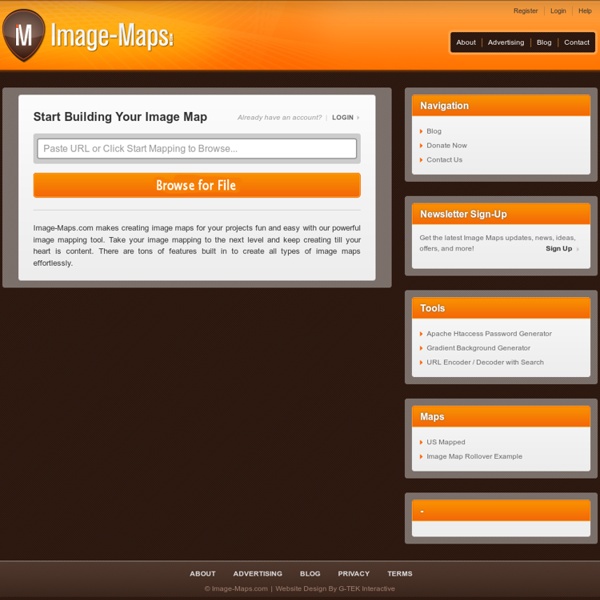
Task: Click the Image-Maps shield logo icon
Action: click(x=23, y=35)
